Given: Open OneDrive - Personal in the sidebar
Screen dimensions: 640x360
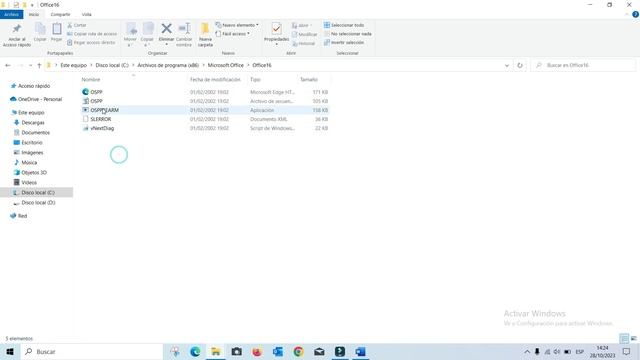Looking at the screenshot, I should click(x=40, y=99).
